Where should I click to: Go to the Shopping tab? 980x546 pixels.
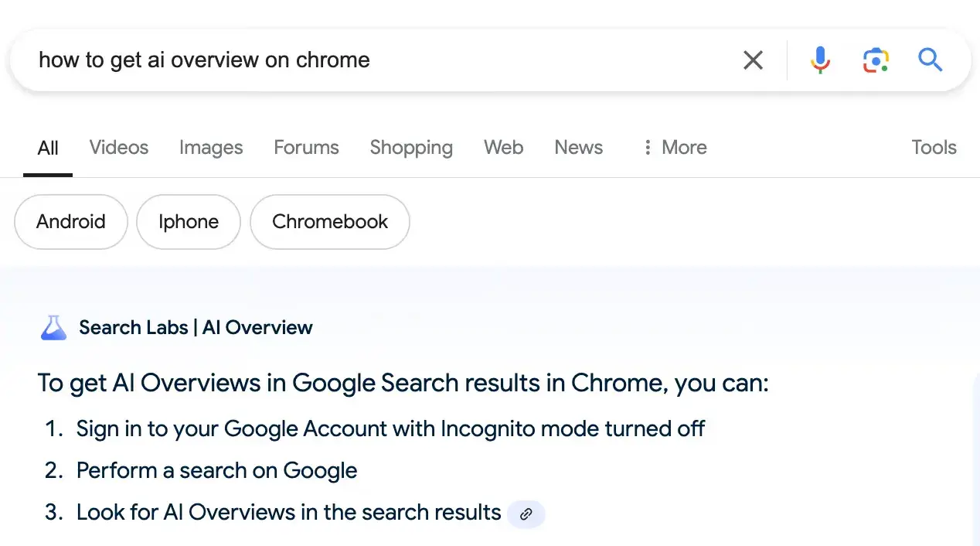(411, 147)
